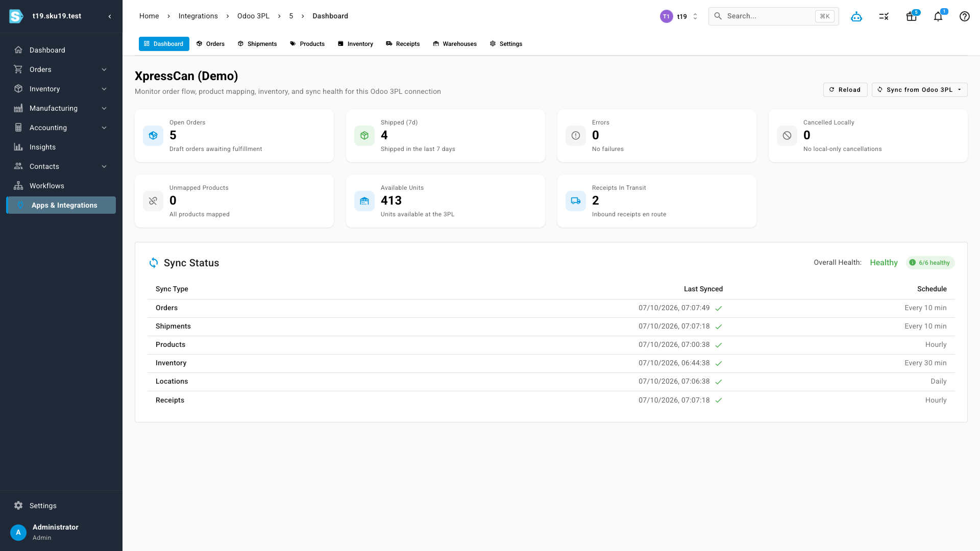The image size is (980, 551).
Task: Expand the Manufacturing sidebar menu chevron
Action: click(x=104, y=108)
